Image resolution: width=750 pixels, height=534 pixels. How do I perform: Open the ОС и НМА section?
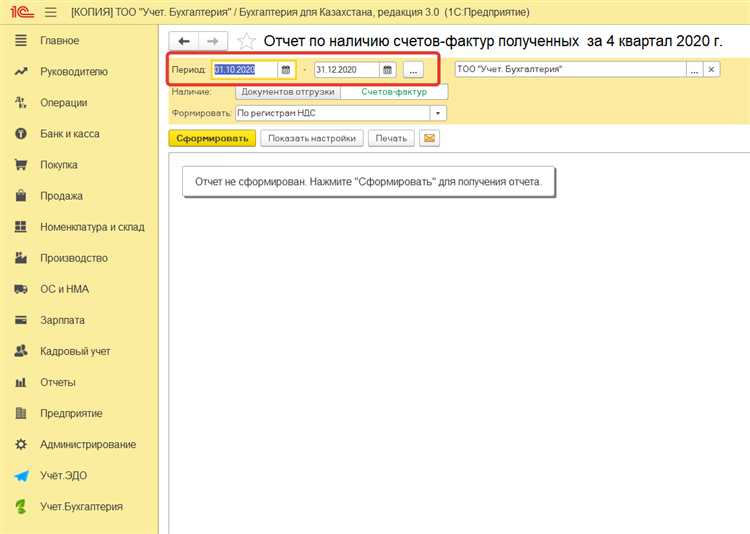pyautogui.click(x=65, y=289)
